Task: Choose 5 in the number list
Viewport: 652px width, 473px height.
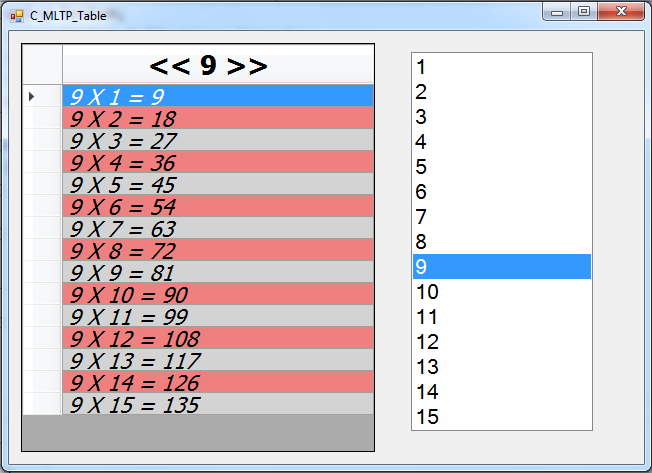Action: click(502, 167)
